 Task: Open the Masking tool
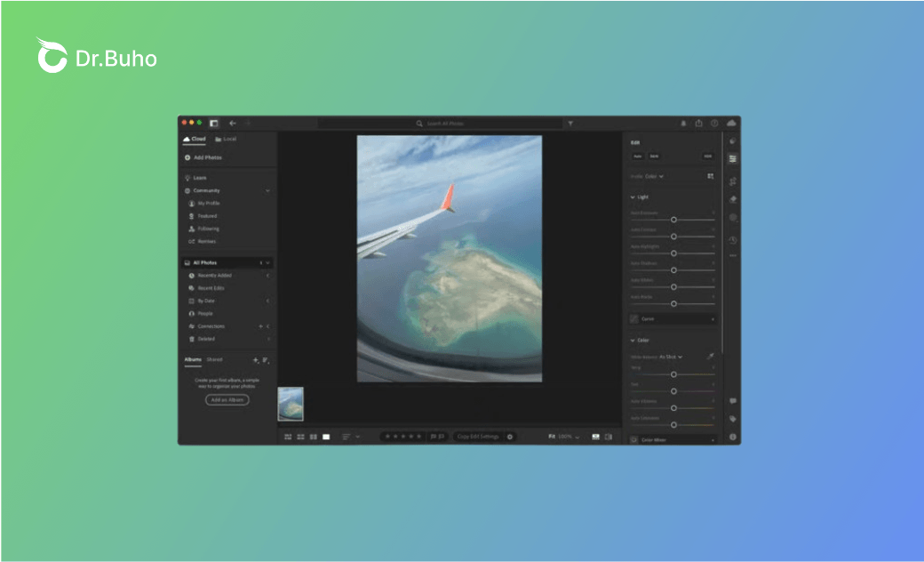pos(733,217)
